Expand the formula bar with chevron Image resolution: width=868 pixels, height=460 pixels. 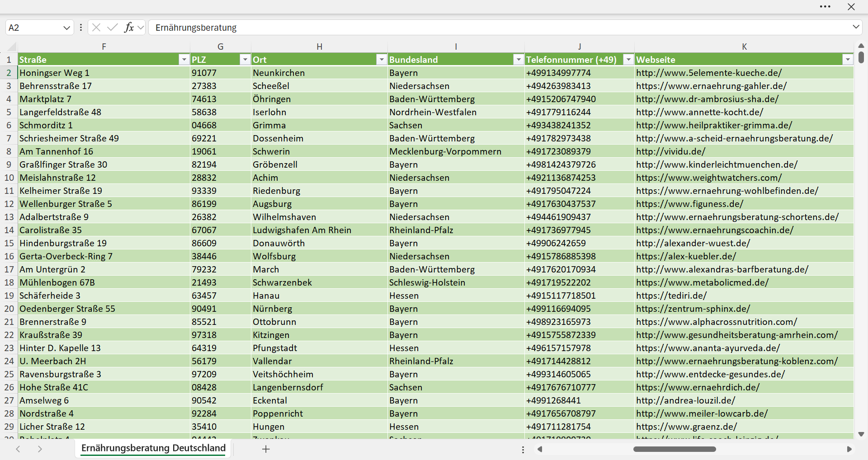(856, 27)
